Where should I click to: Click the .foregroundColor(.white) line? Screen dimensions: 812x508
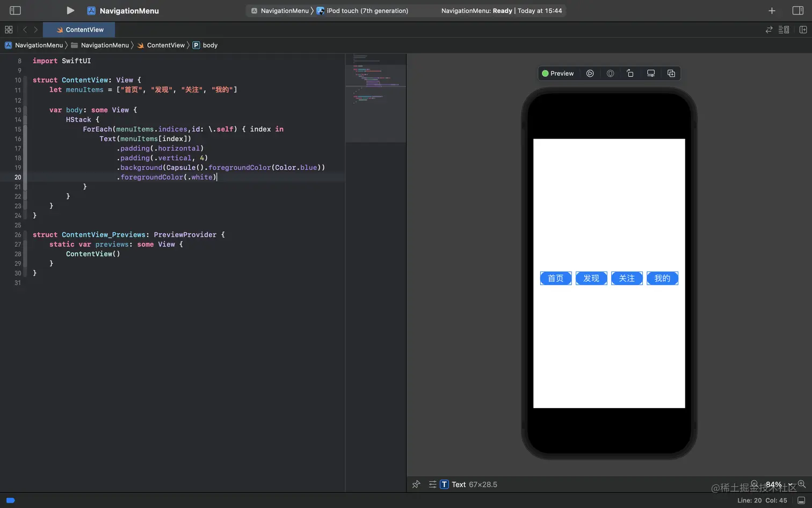(x=166, y=177)
